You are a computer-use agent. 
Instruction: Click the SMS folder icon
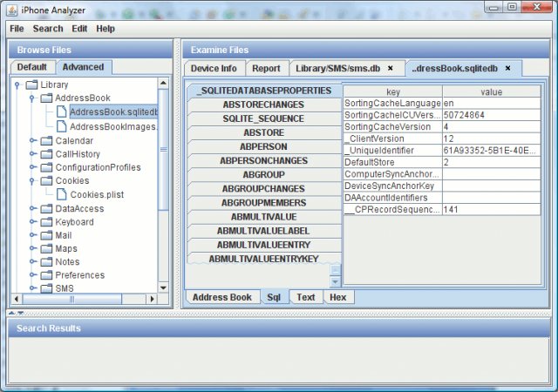(46, 288)
